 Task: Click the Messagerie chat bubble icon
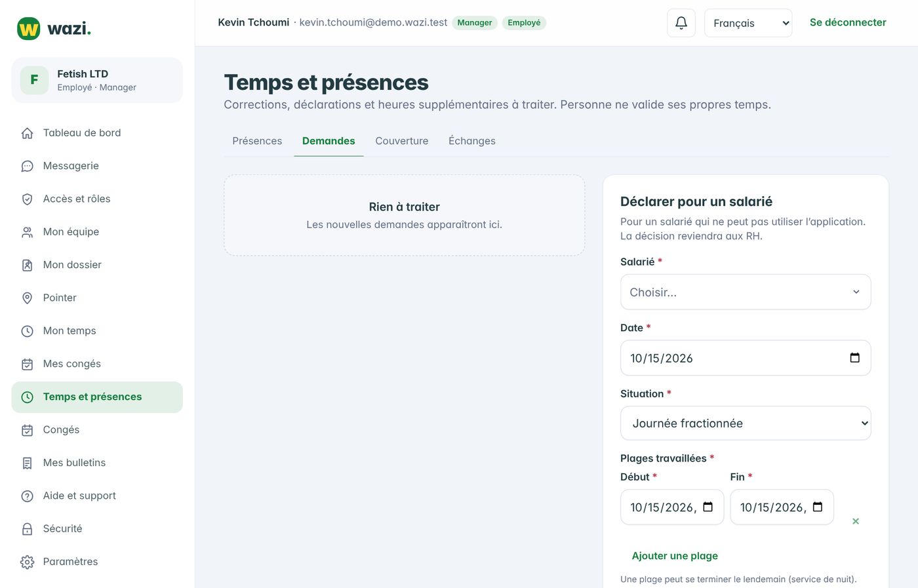[27, 166]
